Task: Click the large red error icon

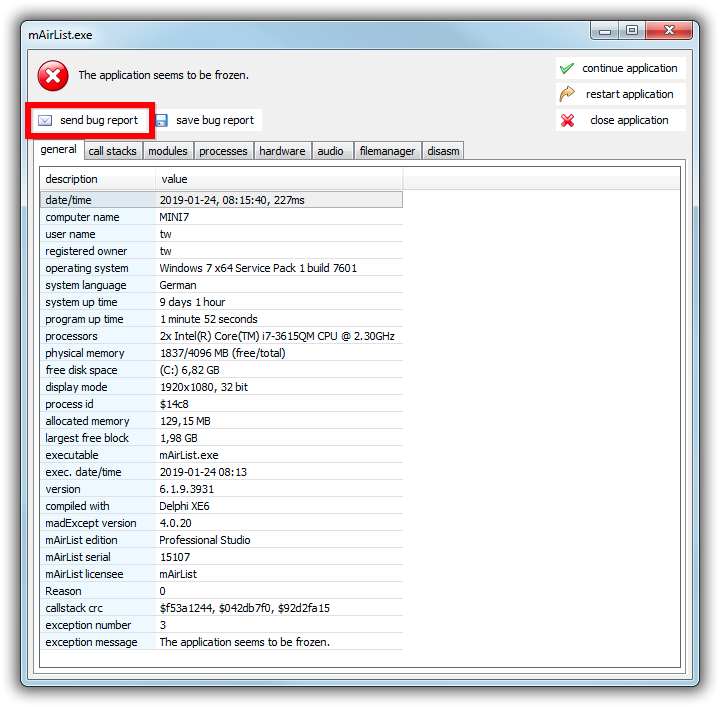Action: pyautogui.click(x=53, y=75)
